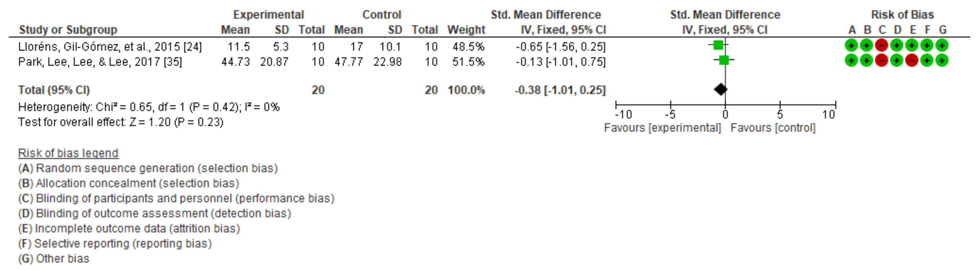Select the Lloréns, Gil-Gómez, et al., 2015 study name
Screen dimensions: 980x271
[110, 47]
